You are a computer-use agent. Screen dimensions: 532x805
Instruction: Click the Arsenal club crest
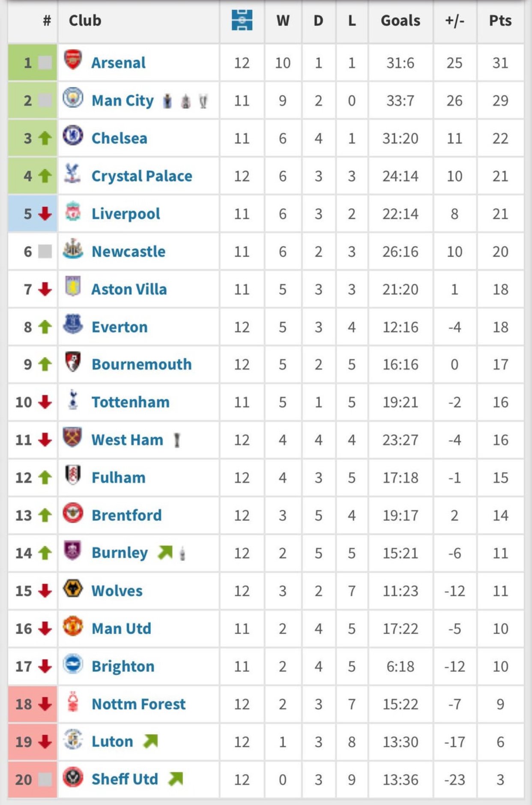pos(73,60)
